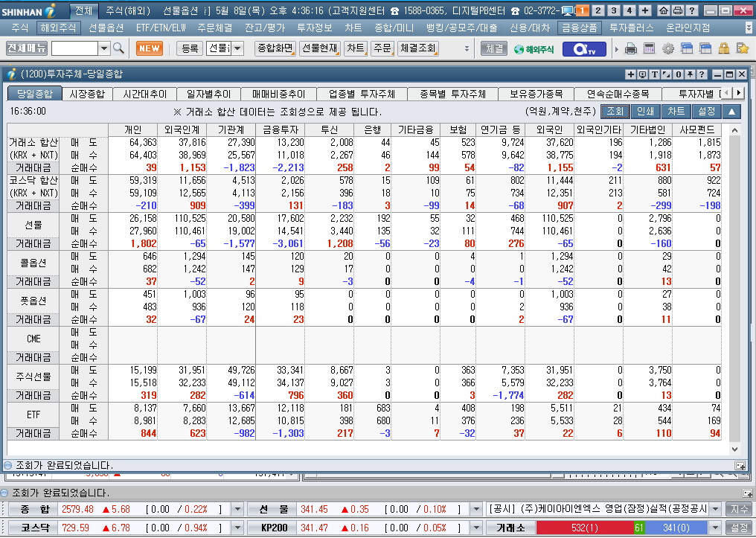Open the favorites star icon in toolbar
Screen dimensions: 756x538
tap(742, 48)
